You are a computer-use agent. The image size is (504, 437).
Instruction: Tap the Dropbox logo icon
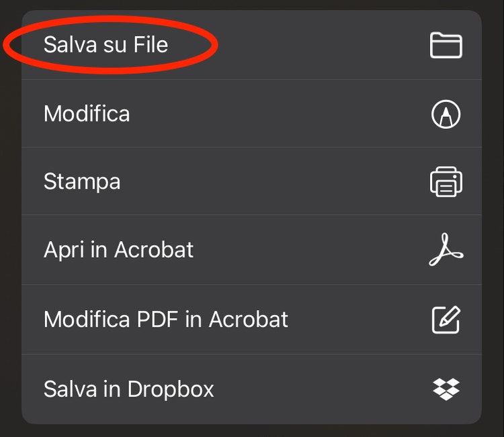446,389
